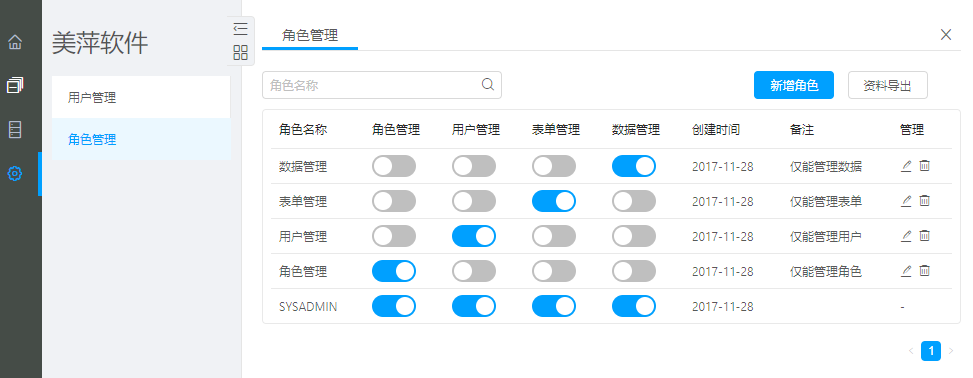The image size is (973, 378).
Task: Click the 资料导出 button
Action: [x=887, y=86]
